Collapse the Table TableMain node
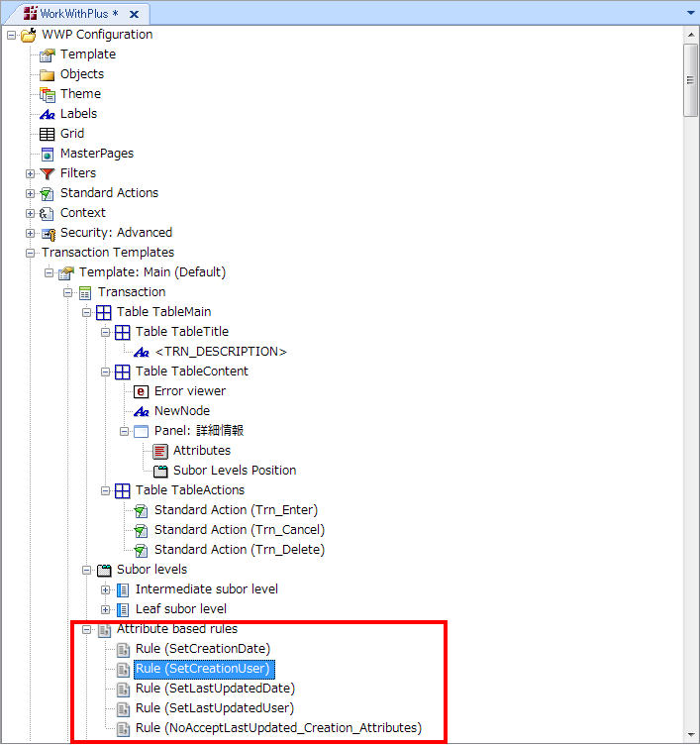700x745 pixels. click(86, 313)
